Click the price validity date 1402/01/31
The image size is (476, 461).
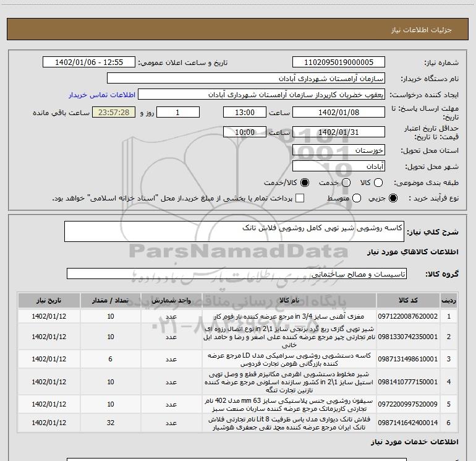(x=339, y=132)
